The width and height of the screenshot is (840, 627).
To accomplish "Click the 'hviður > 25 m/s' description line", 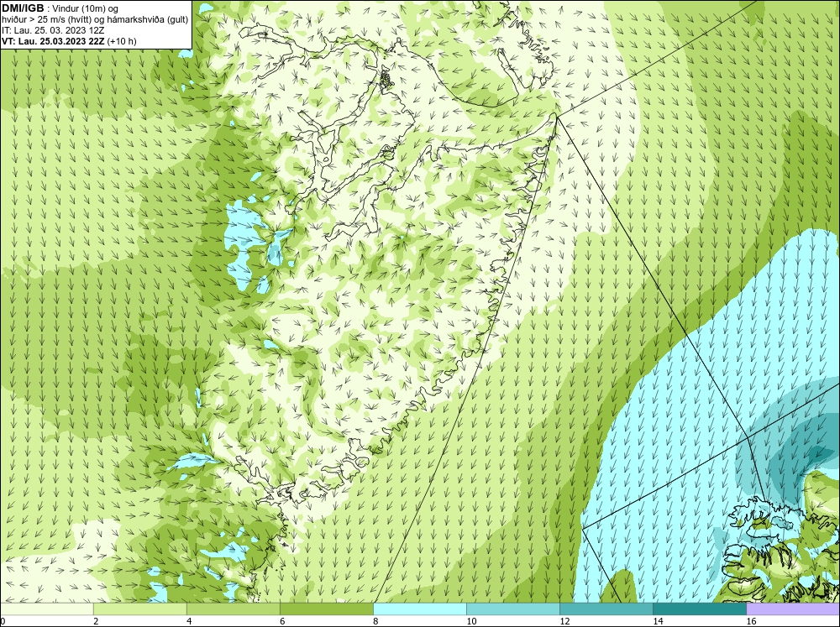I will [95, 19].
